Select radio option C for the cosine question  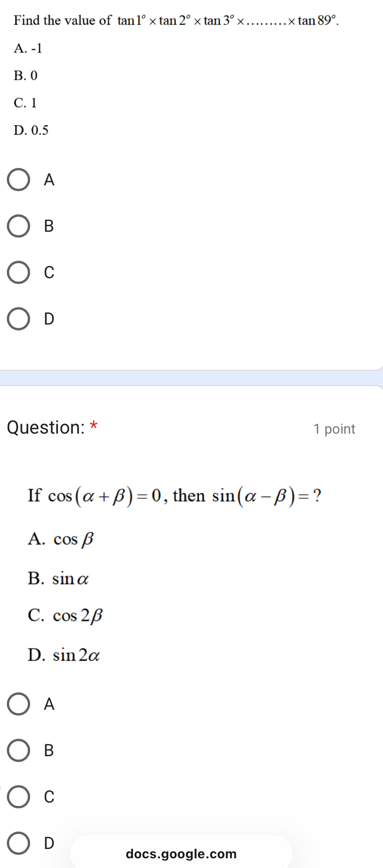tap(19, 798)
